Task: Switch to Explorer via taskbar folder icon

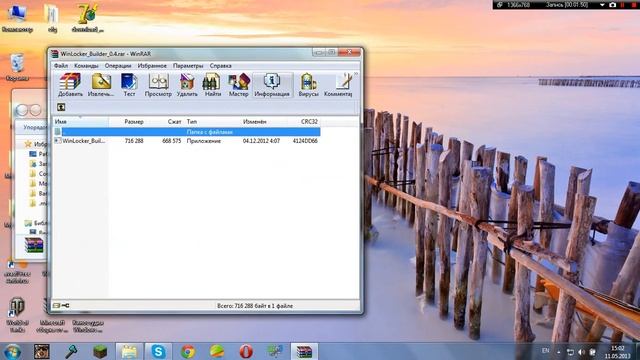Action: pos(129,351)
